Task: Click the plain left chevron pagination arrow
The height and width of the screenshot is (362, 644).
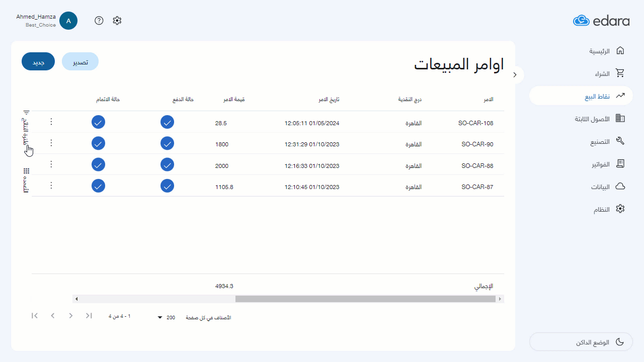Action: (53, 316)
